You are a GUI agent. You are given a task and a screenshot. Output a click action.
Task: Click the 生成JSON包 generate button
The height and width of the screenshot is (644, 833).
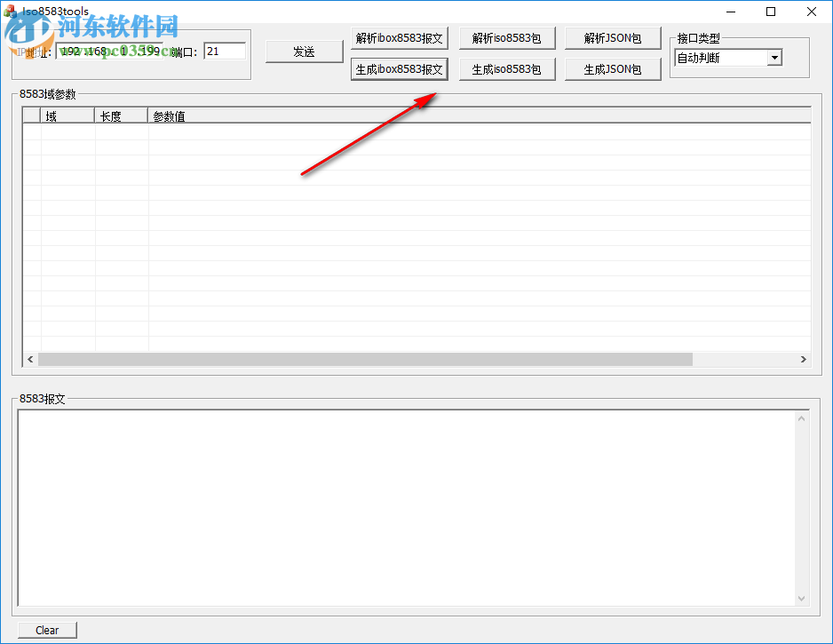tap(613, 68)
